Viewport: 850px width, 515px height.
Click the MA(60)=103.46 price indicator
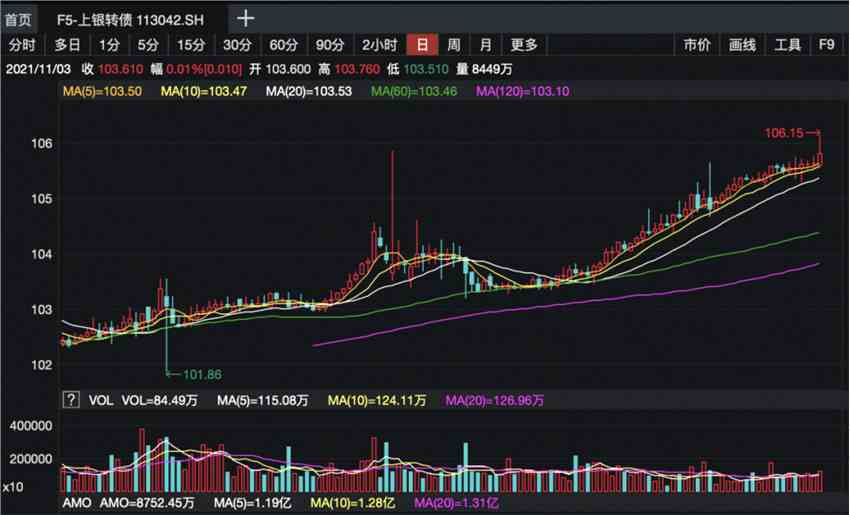tap(414, 92)
